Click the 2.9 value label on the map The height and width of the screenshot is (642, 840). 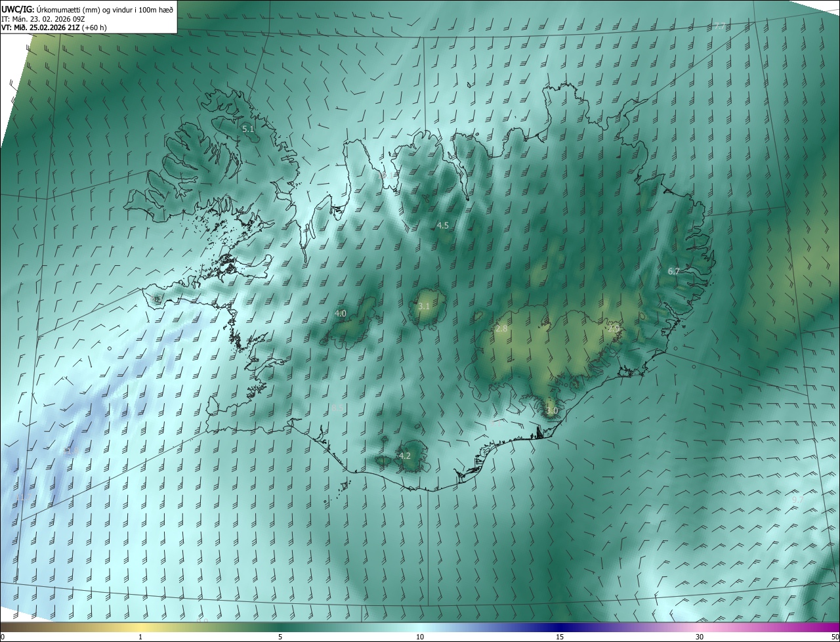click(x=614, y=328)
